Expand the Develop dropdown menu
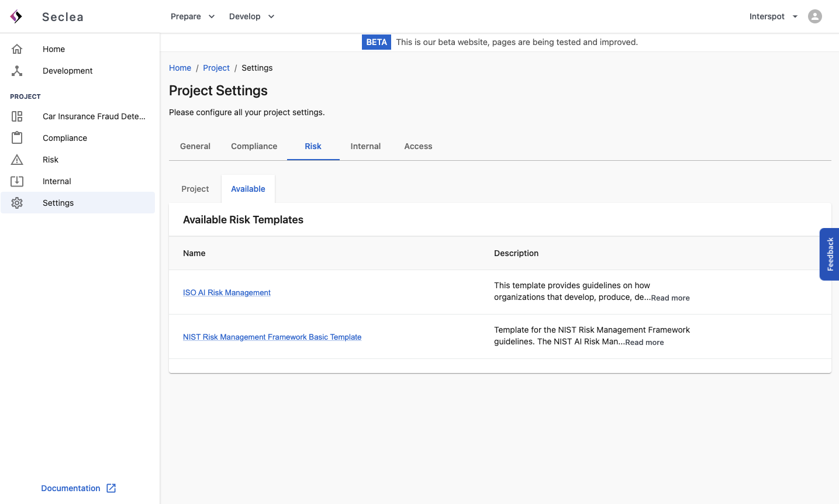Image resolution: width=839 pixels, height=504 pixels. [251, 16]
